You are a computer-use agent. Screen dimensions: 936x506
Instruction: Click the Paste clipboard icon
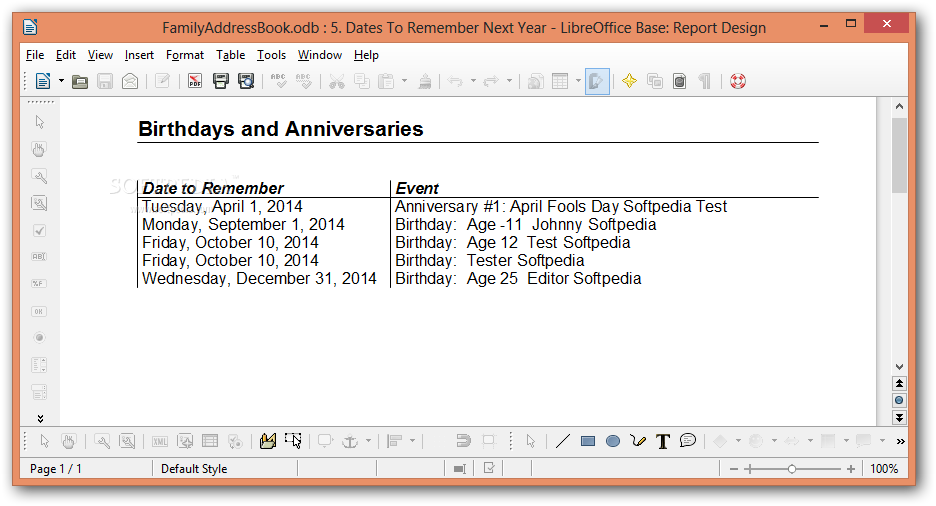coord(387,81)
